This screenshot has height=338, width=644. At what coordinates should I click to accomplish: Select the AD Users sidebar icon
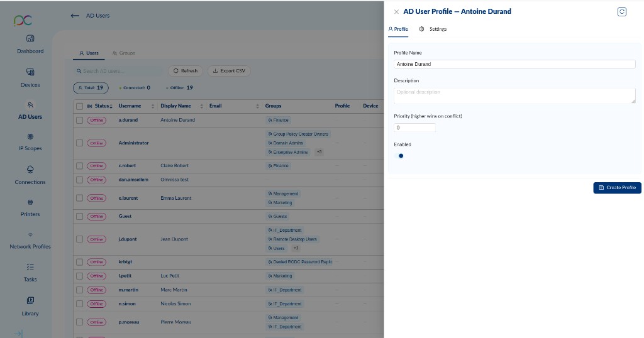pyautogui.click(x=30, y=105)
